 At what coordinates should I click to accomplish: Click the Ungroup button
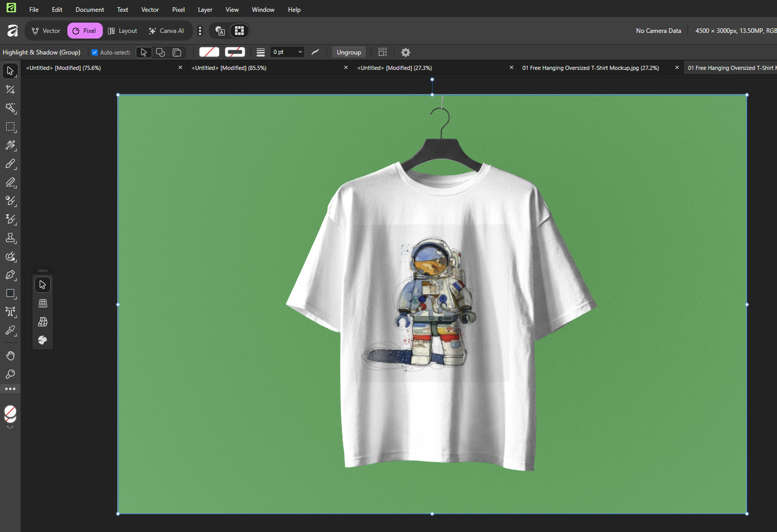(349, 52)
